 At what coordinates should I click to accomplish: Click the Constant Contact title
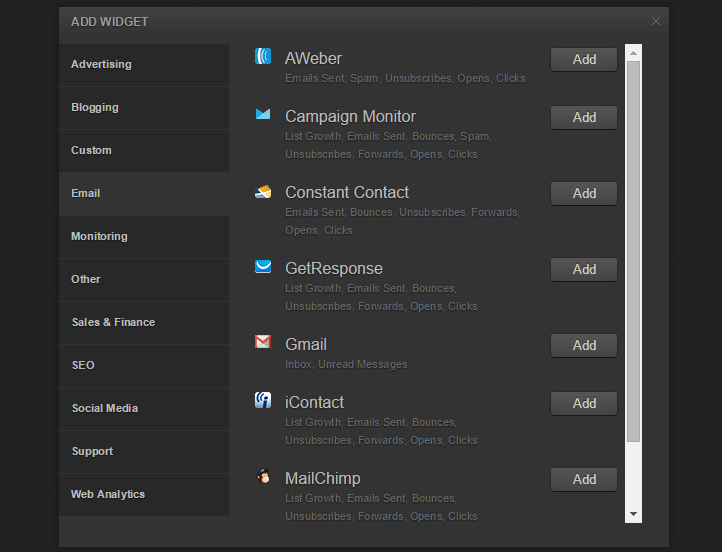[347, 192]
